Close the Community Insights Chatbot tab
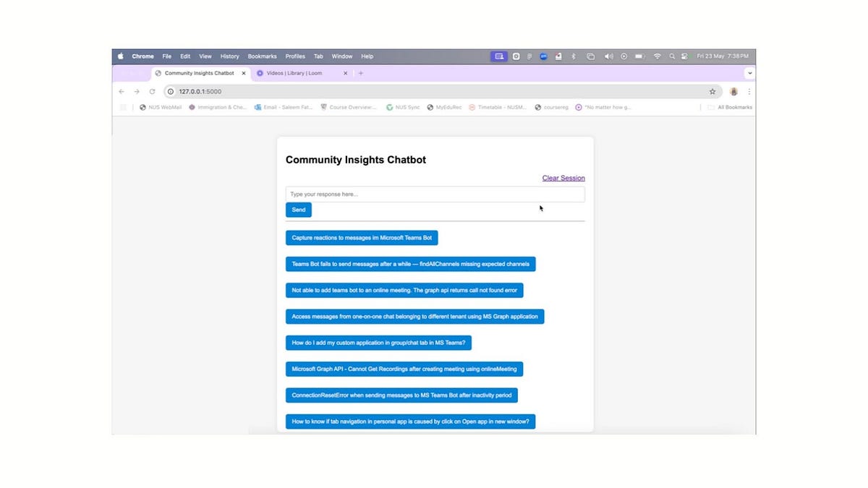Screen dimensions: 868x488 [243, 73]
